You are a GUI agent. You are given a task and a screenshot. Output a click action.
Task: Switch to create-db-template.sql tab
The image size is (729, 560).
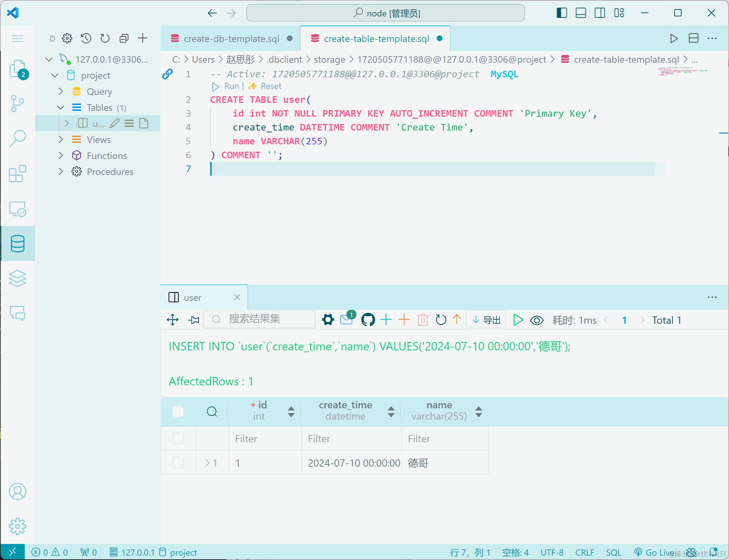click(x=231, y=39)
